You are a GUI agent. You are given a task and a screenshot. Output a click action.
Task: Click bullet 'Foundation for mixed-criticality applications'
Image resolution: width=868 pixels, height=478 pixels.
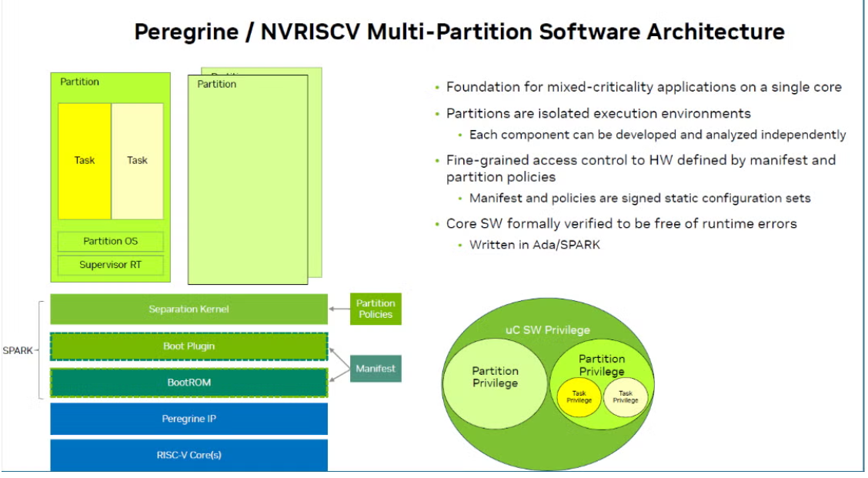coord(643,87)
